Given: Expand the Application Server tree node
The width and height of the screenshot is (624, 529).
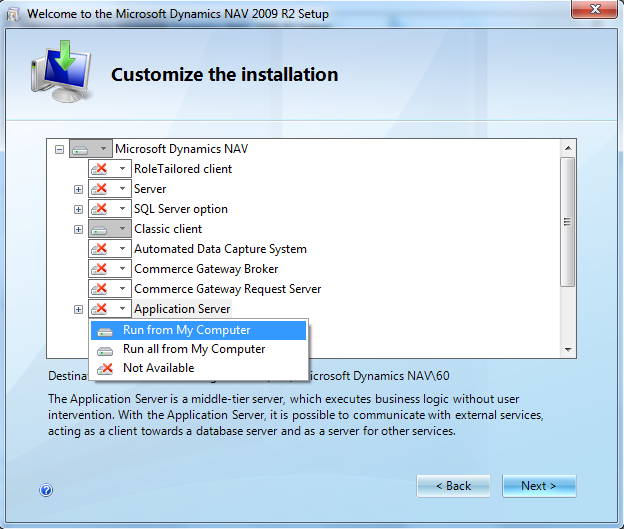Looking at the screenshot, I should pyautogui.click(x=78, y=309).
